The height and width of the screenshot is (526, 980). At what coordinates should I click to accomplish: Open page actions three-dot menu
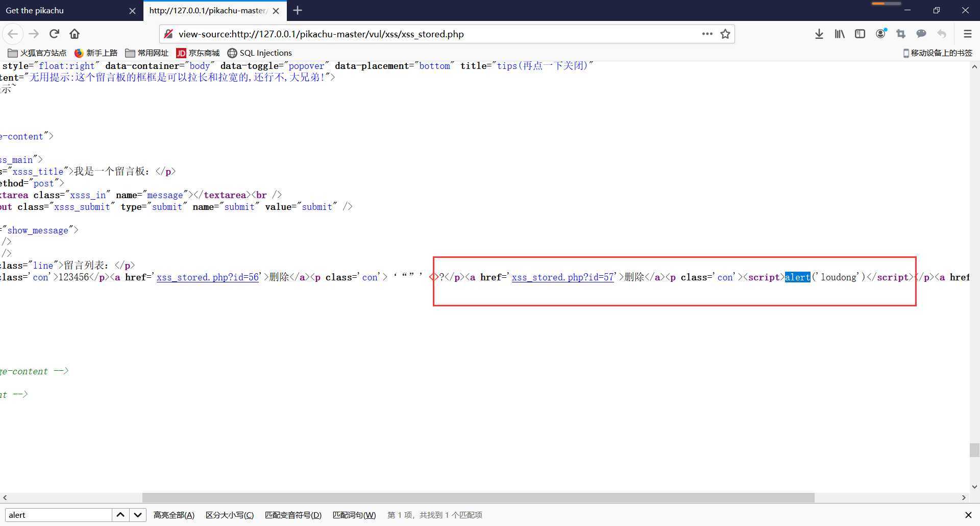(x=707, y=34)
